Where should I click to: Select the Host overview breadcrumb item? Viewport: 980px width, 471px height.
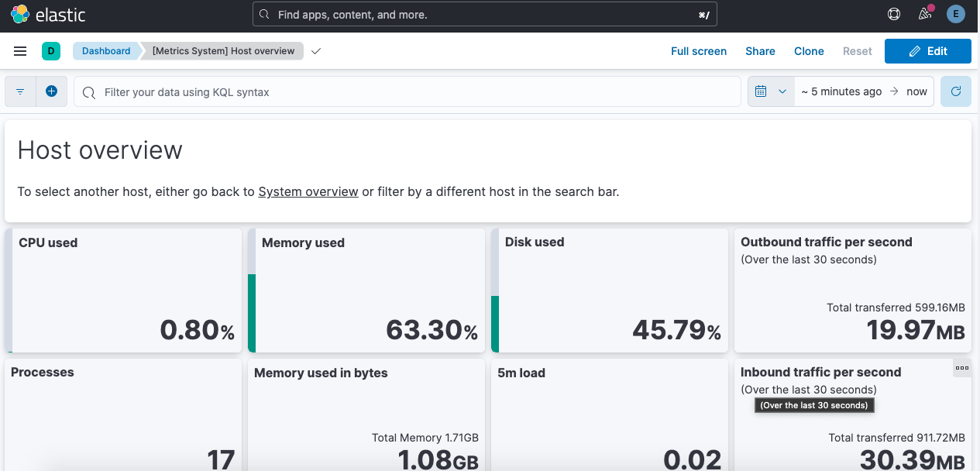[223, 51]
